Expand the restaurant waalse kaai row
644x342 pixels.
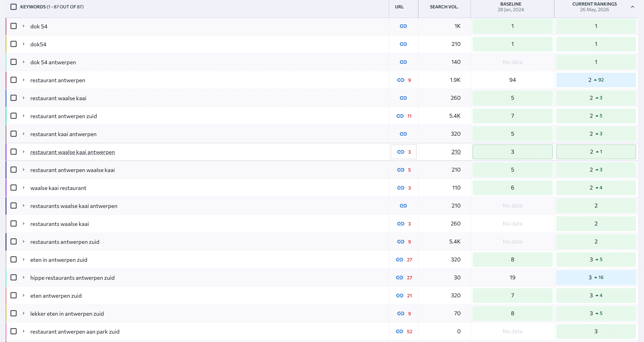click(24, 98)
